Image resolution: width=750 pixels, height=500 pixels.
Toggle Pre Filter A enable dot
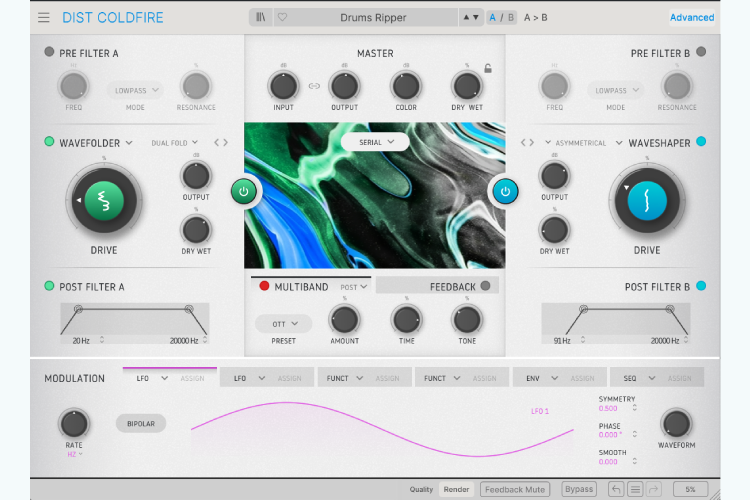(x=49, y=52)
